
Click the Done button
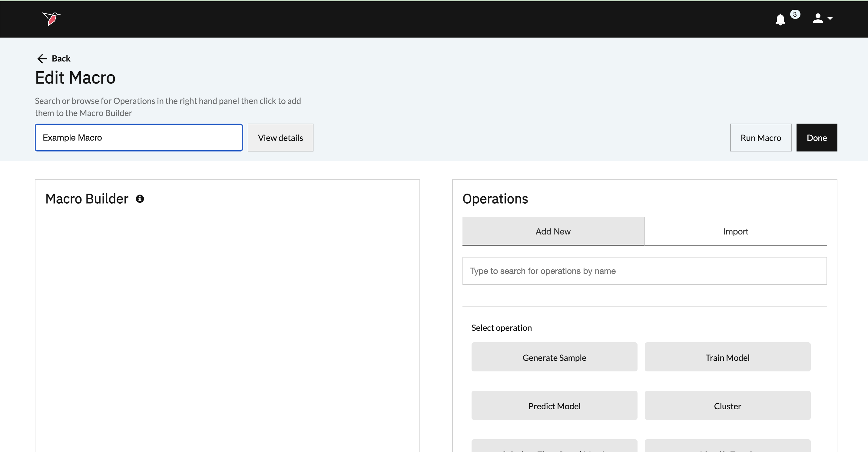[817, 138]
